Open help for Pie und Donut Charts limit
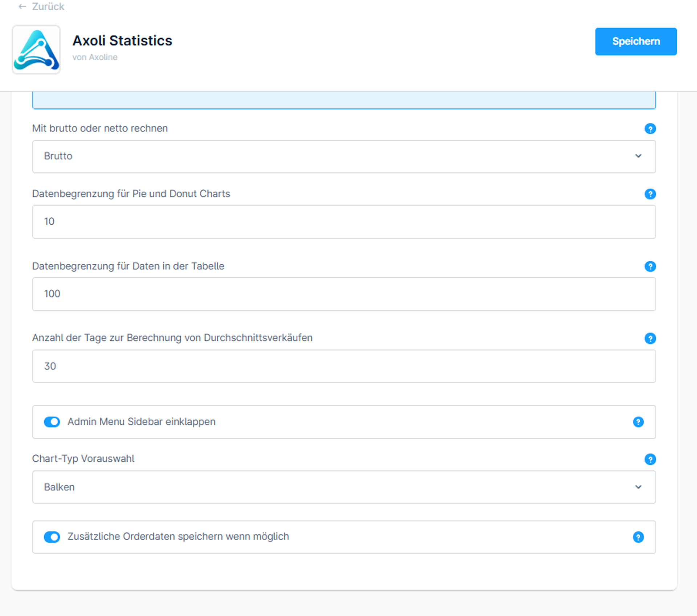The image size is (697, 616). [650, 194]
